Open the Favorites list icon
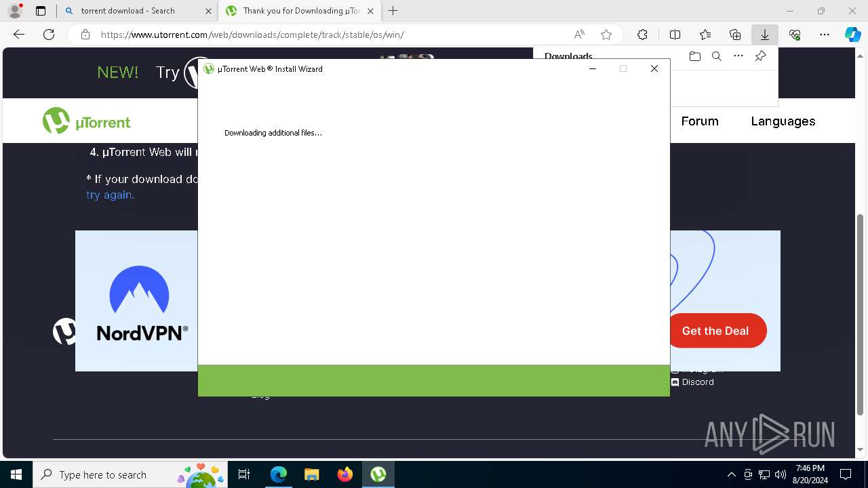This screenshot has height=488, width=868. click(705, 35)
